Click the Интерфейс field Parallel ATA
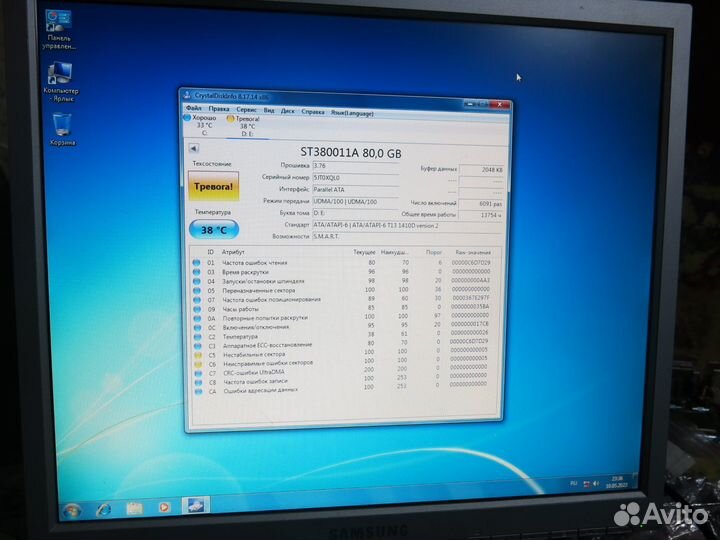Viewport: 720px width, 540px height. point(355,189)
